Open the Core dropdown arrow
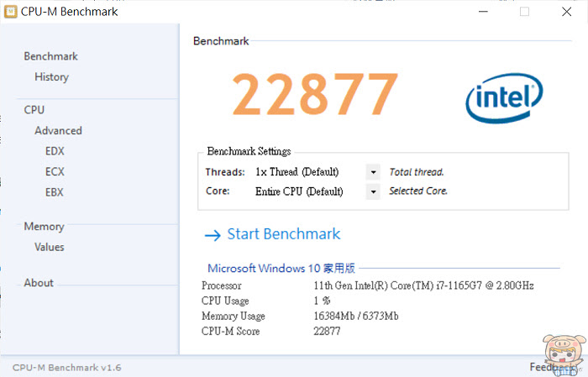 coord(373,191)
